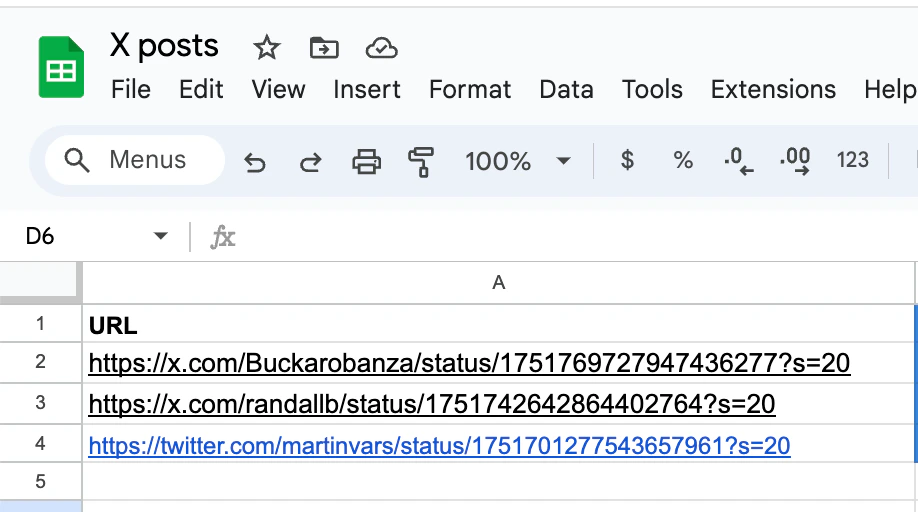This screenshot has height=512, width=918.
Task: Open the zoom 100% dropdown
Action: coord(518,161)
